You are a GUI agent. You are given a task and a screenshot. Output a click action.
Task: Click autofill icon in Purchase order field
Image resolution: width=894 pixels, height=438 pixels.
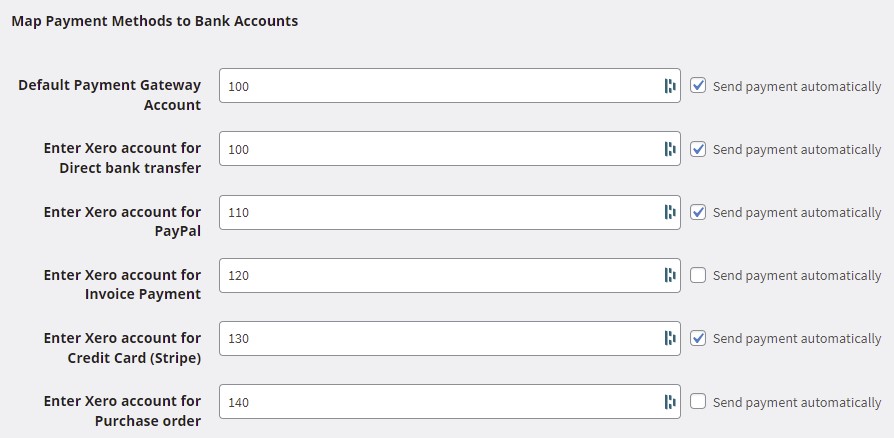[x=669, y=402]
